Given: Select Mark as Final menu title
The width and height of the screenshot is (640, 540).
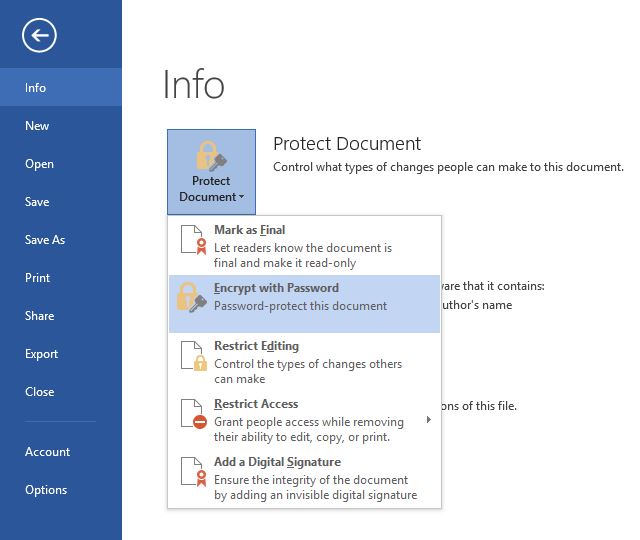Looking at the screenshot, I should (x=249, y=230).
